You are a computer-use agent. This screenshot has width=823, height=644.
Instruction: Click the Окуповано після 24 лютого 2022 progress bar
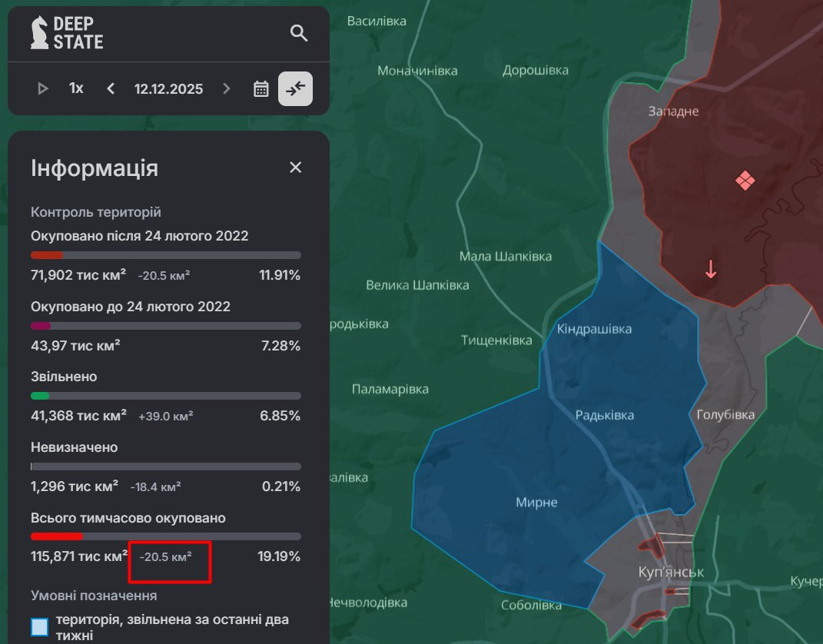(166, 255)
